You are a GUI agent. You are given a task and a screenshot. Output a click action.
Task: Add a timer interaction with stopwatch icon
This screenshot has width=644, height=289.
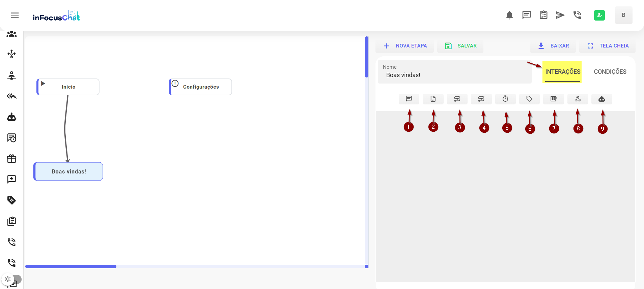pos(505,99)
